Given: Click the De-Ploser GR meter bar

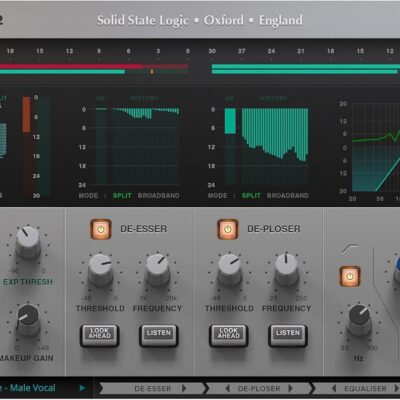Looking at the screenshot, I should click(x=230, y=146).
